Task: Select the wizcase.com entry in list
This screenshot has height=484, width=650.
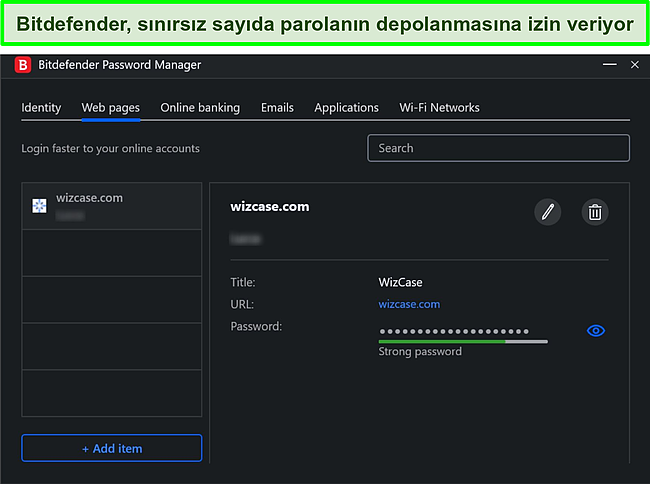Action: tap(112, 206)
